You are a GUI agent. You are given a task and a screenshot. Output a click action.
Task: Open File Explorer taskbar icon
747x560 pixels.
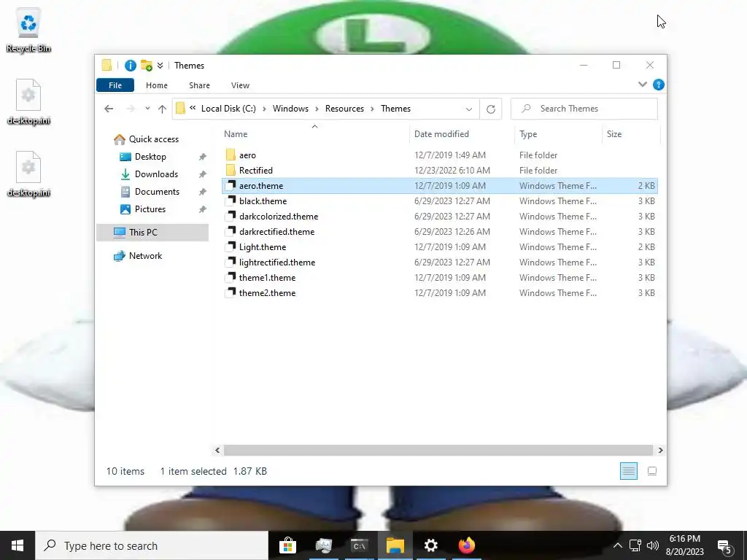click(x=395, y=545)
